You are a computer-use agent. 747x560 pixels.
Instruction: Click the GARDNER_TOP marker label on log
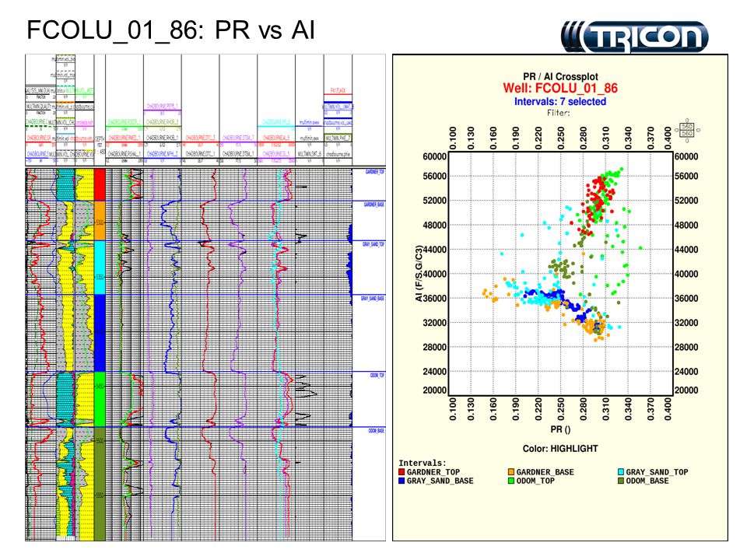click(374, 172)
